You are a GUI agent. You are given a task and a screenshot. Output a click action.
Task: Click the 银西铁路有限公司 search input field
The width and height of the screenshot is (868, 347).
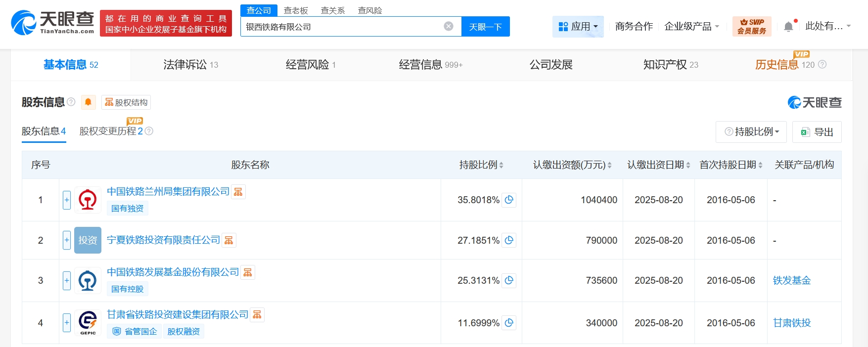pyautogui.click(x=341, y=27)
